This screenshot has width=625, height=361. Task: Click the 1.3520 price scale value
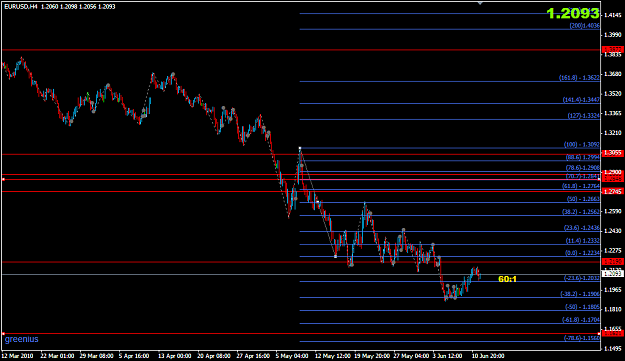[x=612, y=94]
